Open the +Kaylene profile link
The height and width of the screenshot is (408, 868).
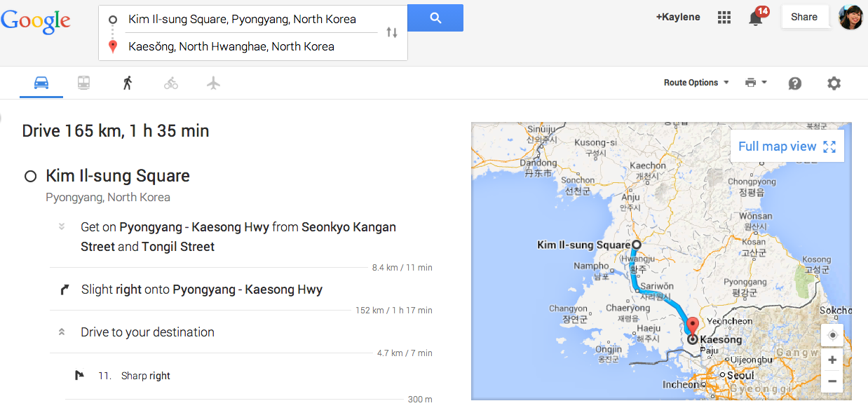[x=678, y=17]
